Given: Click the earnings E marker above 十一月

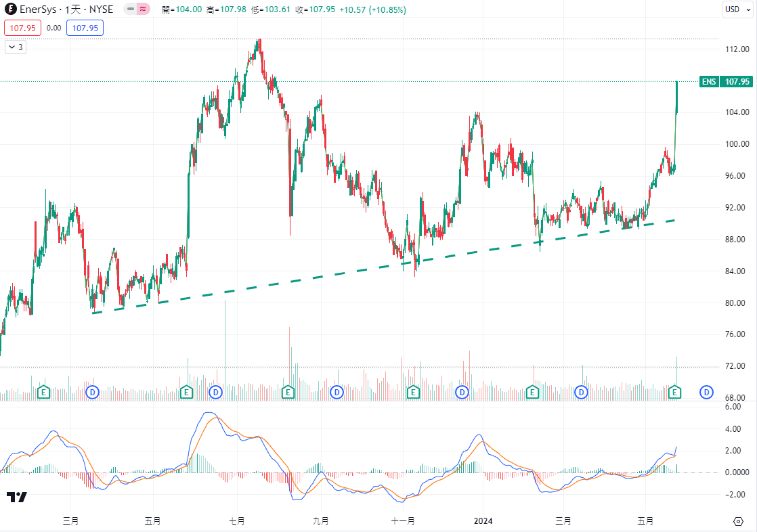Looking at the screenshot, I should pos(413,391).
